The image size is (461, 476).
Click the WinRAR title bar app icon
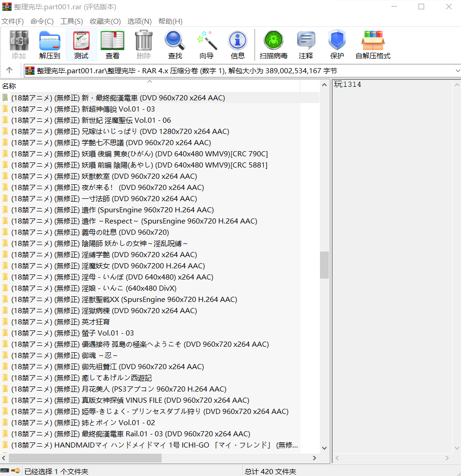(x=7, y=7)
